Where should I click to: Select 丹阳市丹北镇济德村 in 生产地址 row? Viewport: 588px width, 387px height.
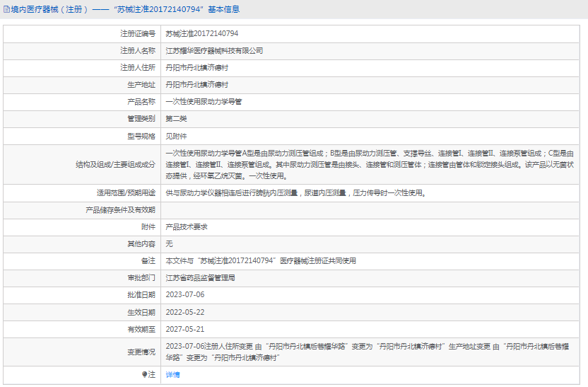(x=197, y=84)
